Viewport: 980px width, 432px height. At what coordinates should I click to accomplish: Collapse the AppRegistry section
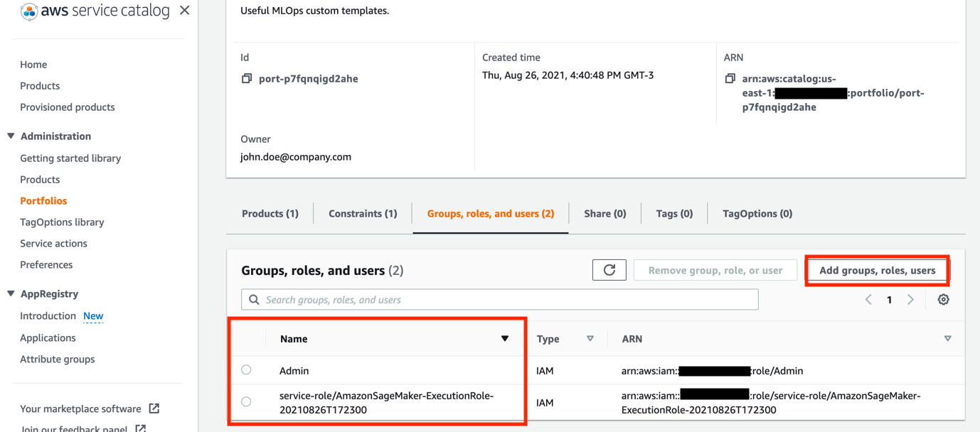coord(11,293)
